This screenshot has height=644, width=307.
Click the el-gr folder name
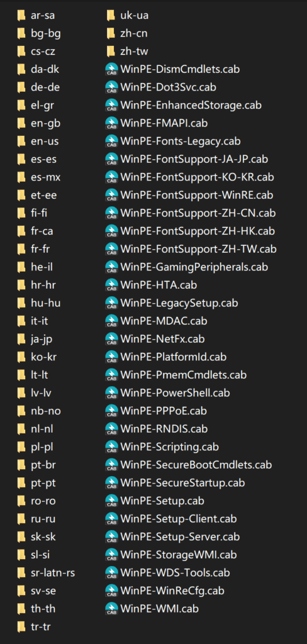[42, 106]
